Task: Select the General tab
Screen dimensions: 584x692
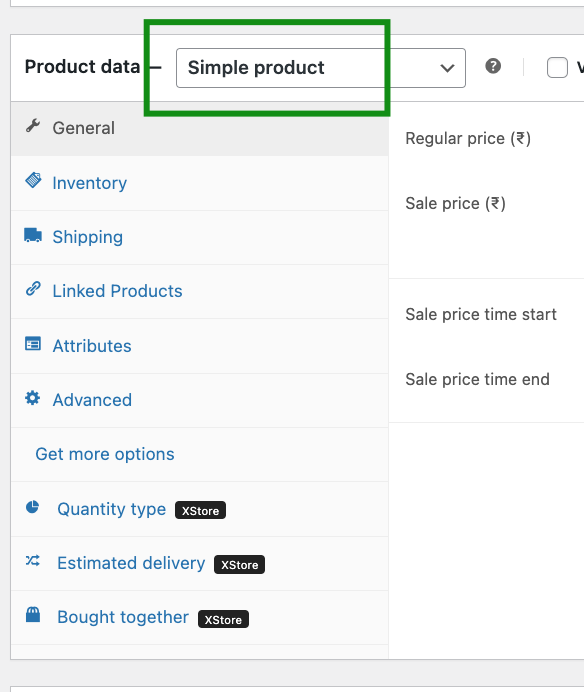Action: (x=200, y=128)
